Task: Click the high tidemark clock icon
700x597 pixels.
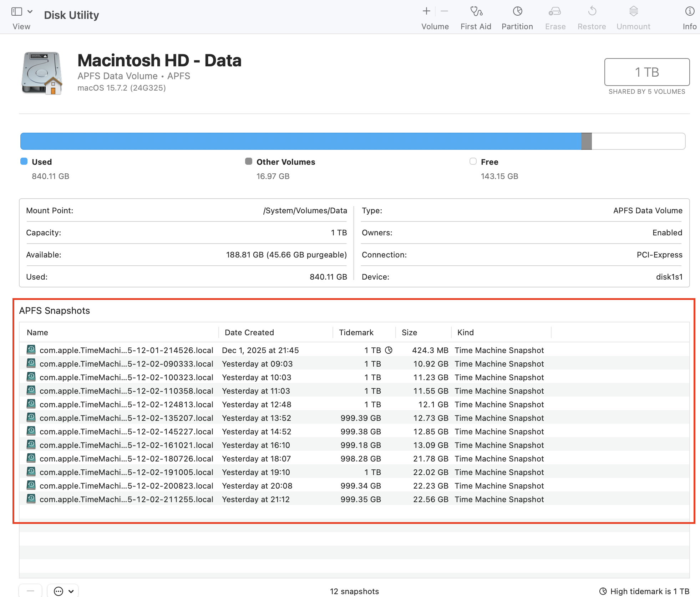Action: 603,591
